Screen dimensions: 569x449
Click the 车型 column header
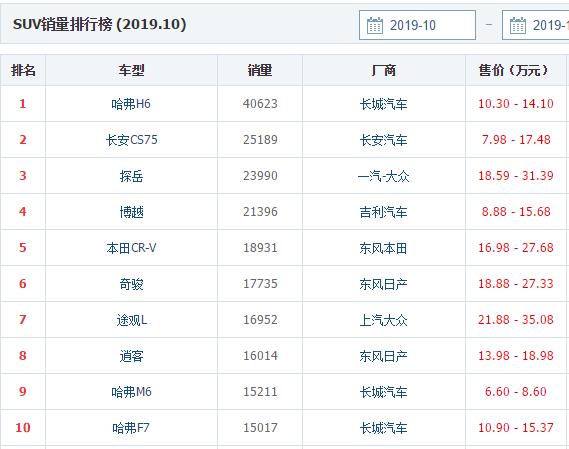pos(131,70)
